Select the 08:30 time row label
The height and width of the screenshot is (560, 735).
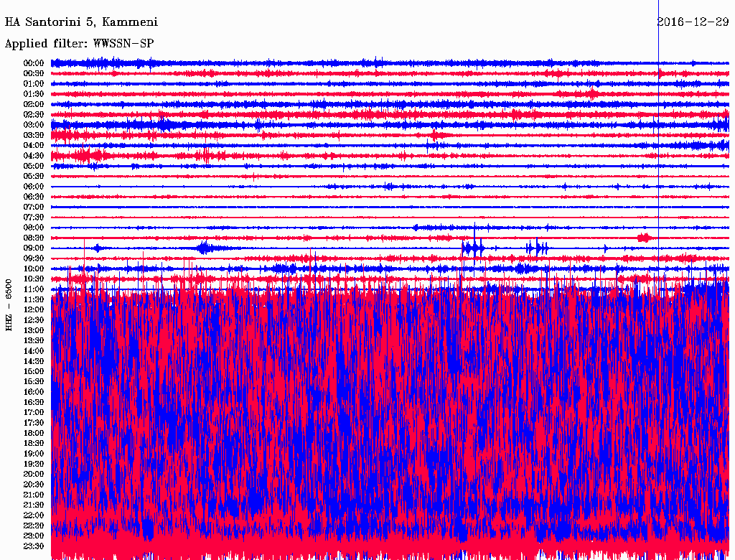[x=34, y=238]
